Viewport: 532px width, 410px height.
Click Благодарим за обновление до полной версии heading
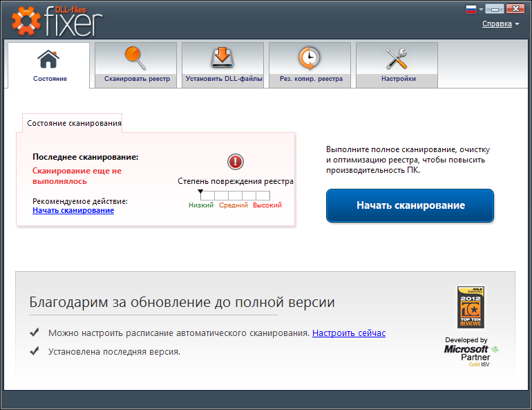point(182,301)
